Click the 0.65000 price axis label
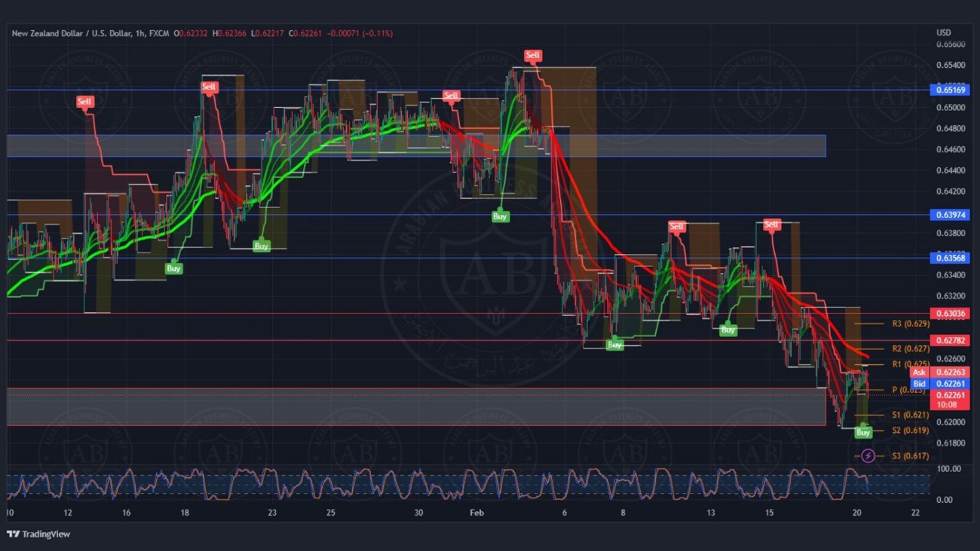 (x=951, y=108)
